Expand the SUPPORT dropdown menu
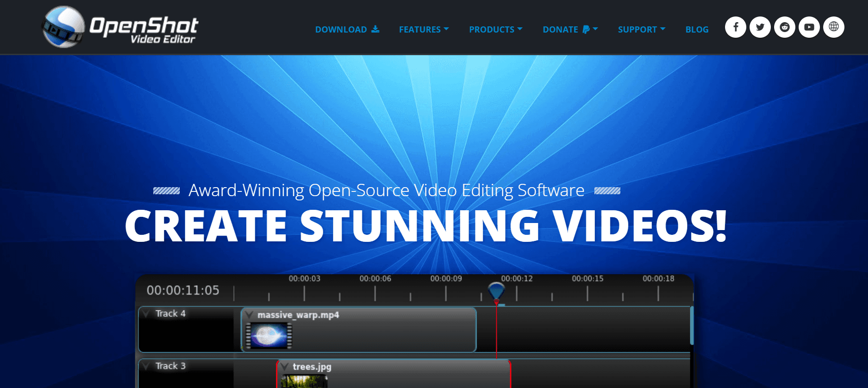 [642, 29]
